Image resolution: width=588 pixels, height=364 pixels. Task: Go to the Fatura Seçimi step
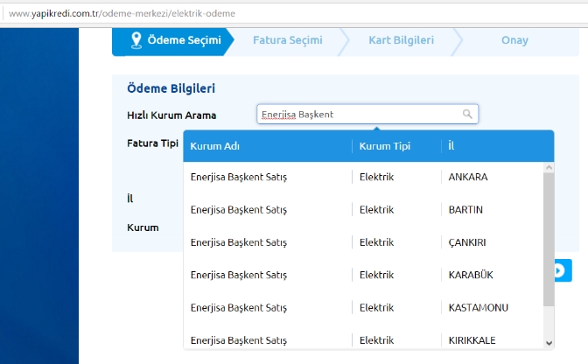(x=288, y=40)
